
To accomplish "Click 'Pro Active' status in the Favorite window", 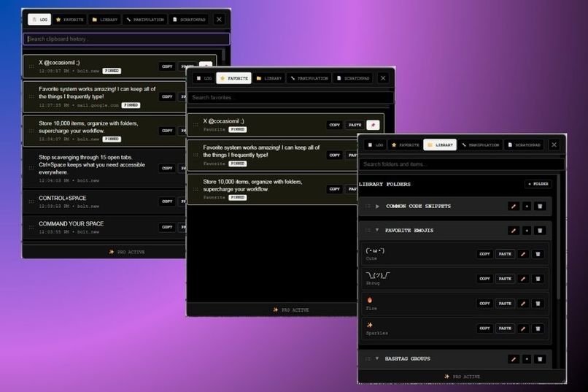I will pos(291,310).
